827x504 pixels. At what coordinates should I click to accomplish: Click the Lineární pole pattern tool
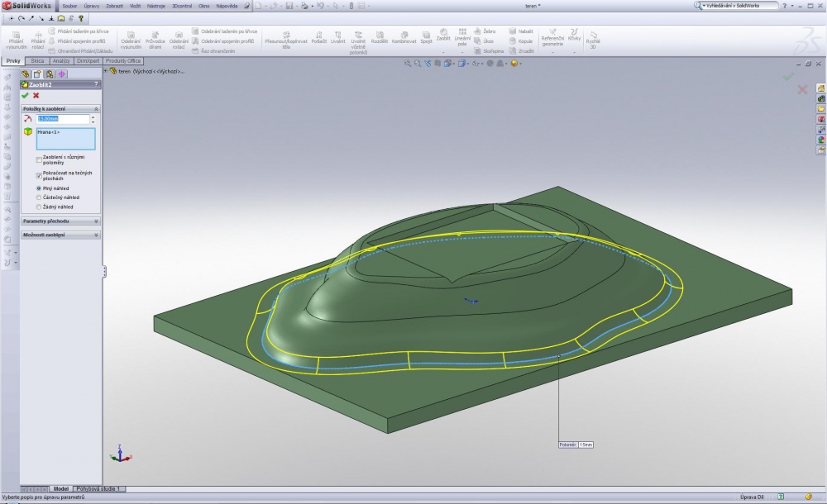[462, 37]
